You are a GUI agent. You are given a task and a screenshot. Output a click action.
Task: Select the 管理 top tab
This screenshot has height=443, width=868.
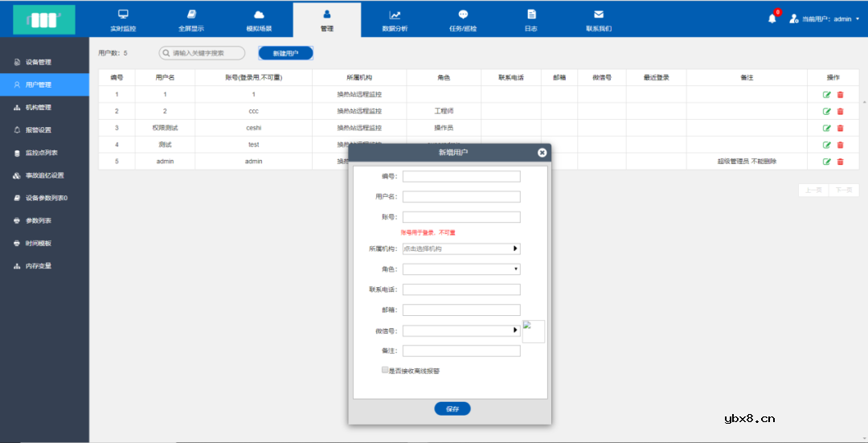tap(327, 20)
